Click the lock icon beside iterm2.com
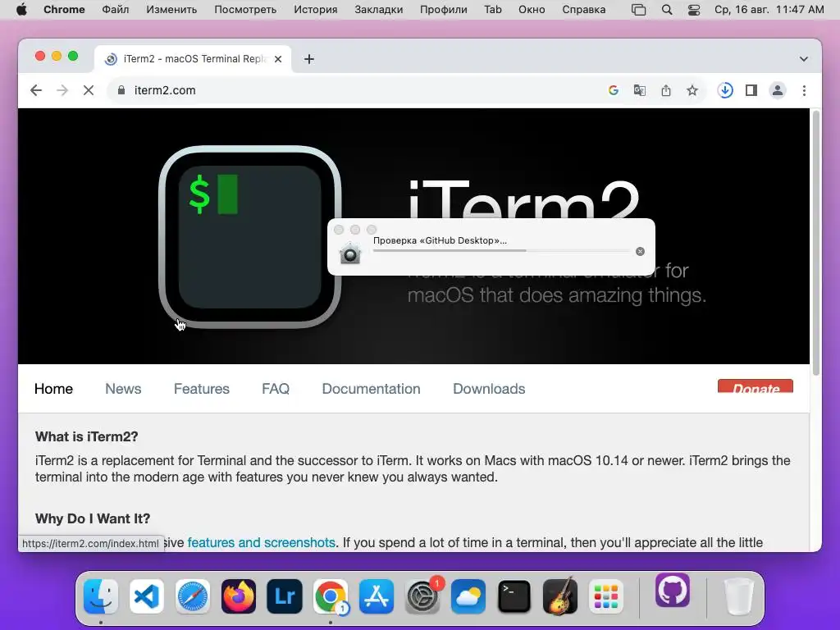 [121, 90]
